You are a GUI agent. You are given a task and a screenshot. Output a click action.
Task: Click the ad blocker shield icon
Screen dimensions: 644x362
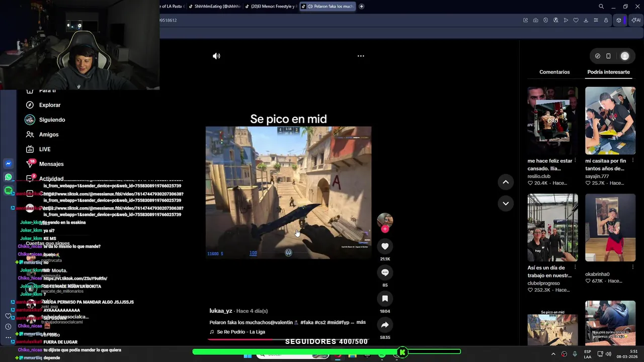click(x=545, y=20)
